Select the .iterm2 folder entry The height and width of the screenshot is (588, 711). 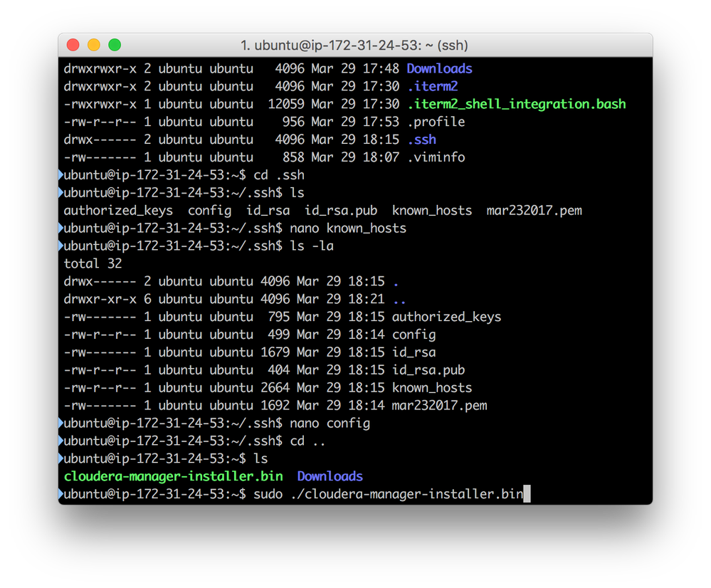click(x=432, y=85)
